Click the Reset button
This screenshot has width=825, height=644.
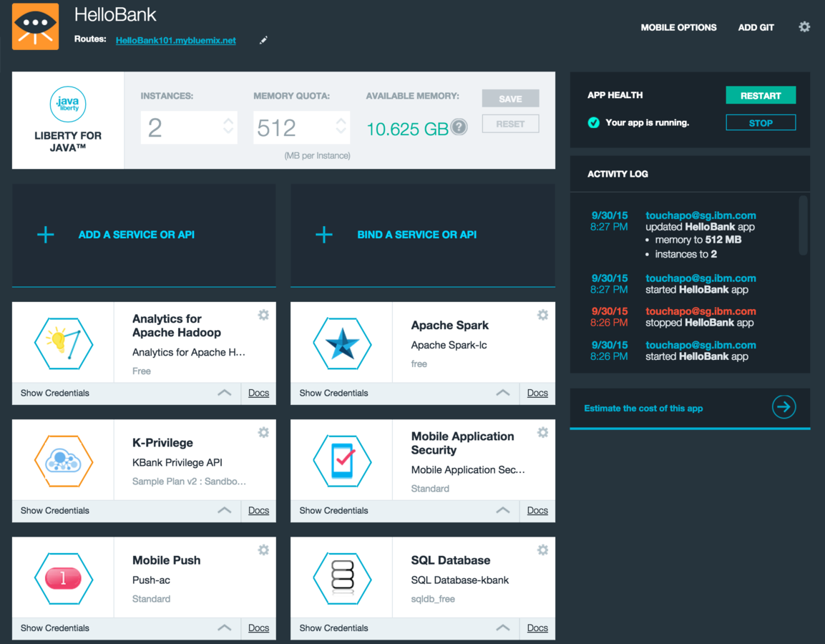(x=510, y=124)
